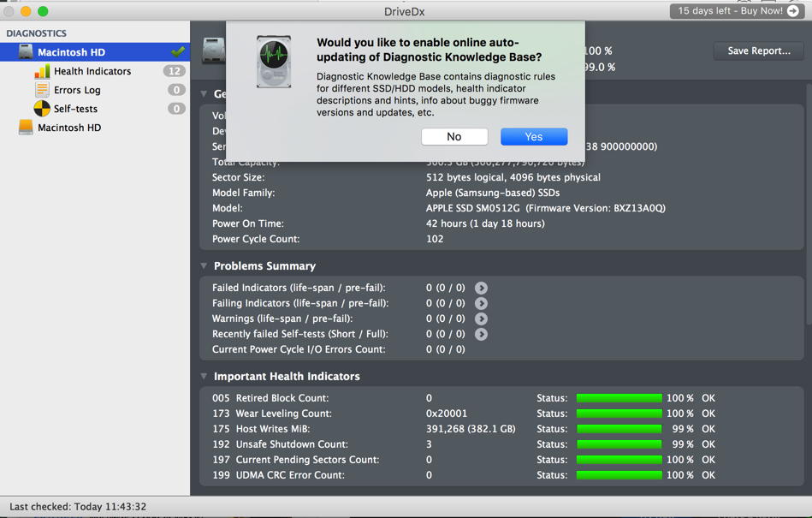The image size is (812, 518).
Task: Click the Model value APPLE SSD SM0512G
Action: [x=545, y=208]
